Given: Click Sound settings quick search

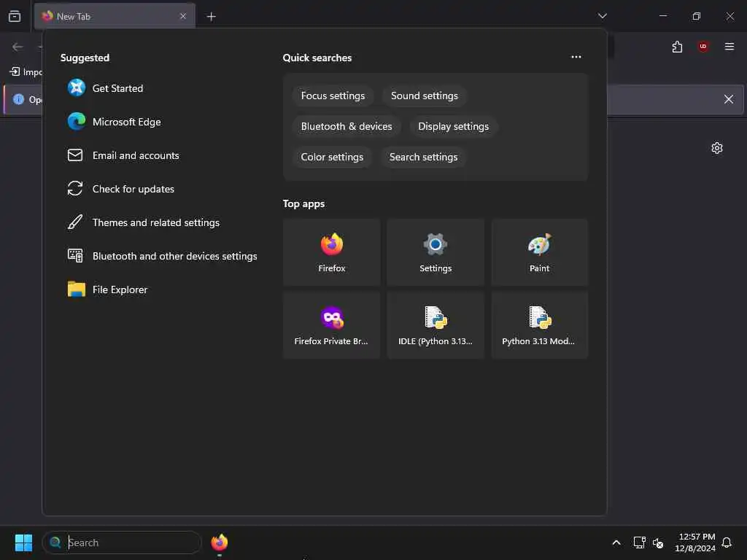Looking at the screenshot, I should click(424, 96).
